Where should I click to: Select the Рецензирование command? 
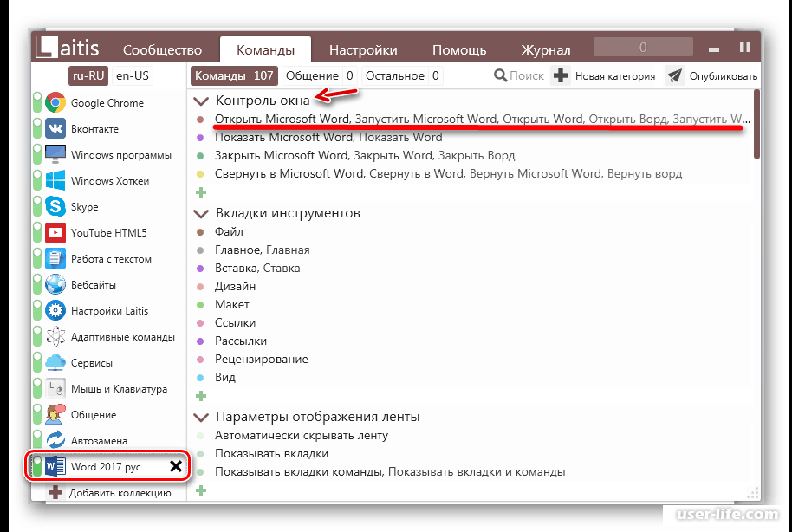261,359
